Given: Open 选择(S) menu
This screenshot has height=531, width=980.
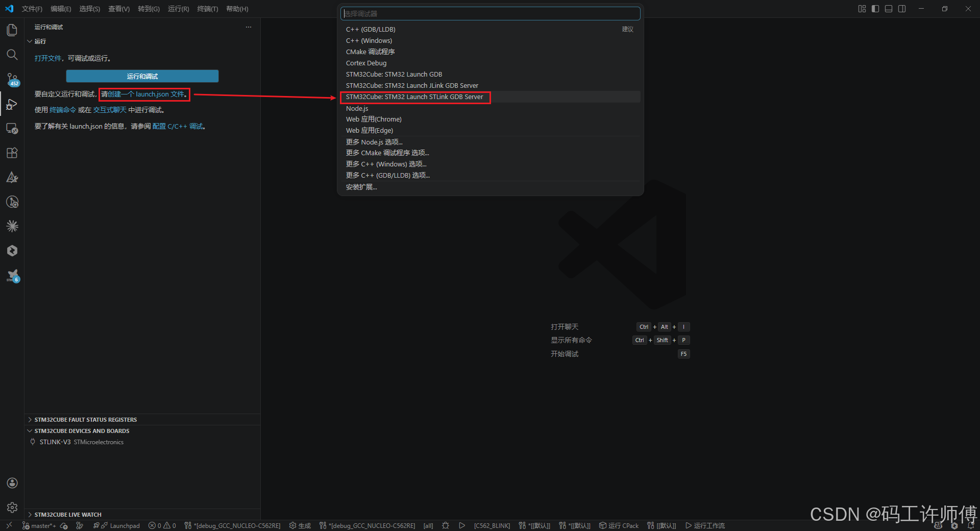Looking at the screenshot, I should 90,9.
